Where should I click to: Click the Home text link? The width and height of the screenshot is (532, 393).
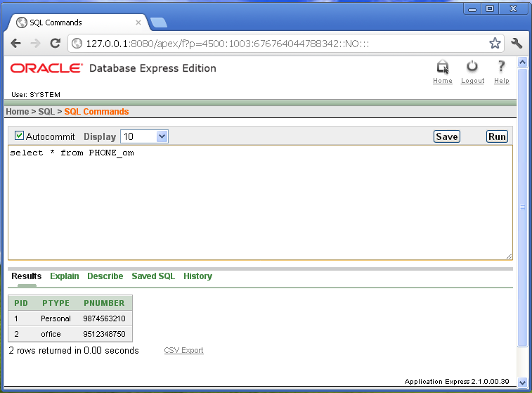click(x=443, y=81)
